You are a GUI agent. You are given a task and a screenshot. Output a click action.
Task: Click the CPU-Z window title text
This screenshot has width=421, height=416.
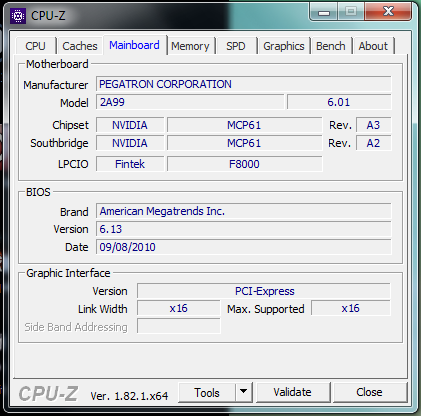(48, 16)
